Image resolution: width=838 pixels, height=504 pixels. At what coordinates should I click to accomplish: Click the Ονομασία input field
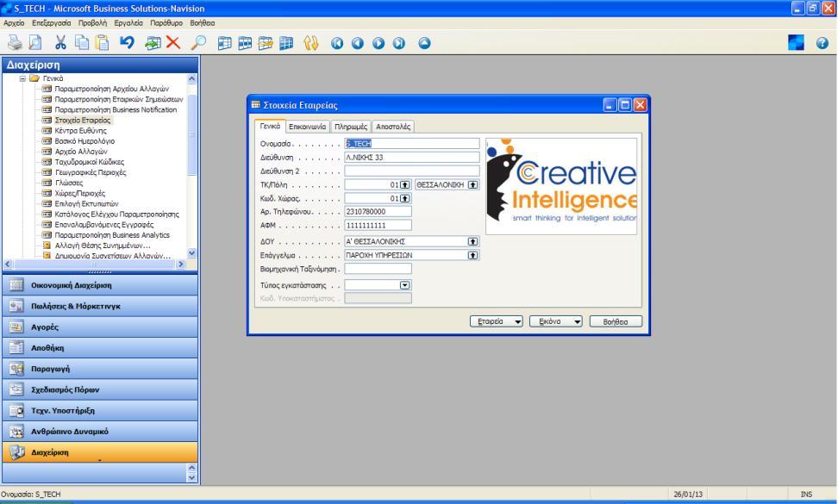pyautogui.click(x=412, y=144)
